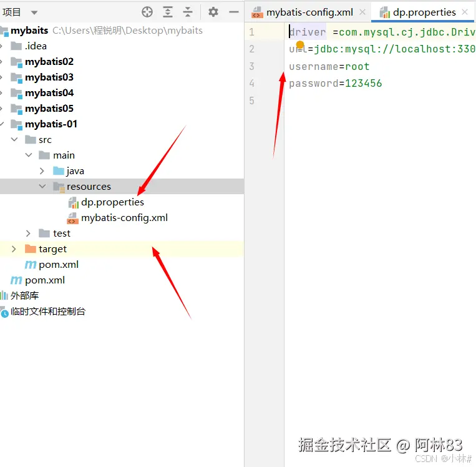This screenshot has width=476, height=467.
Task: Expand the java folder chevron
Action: tap(42, 171)
